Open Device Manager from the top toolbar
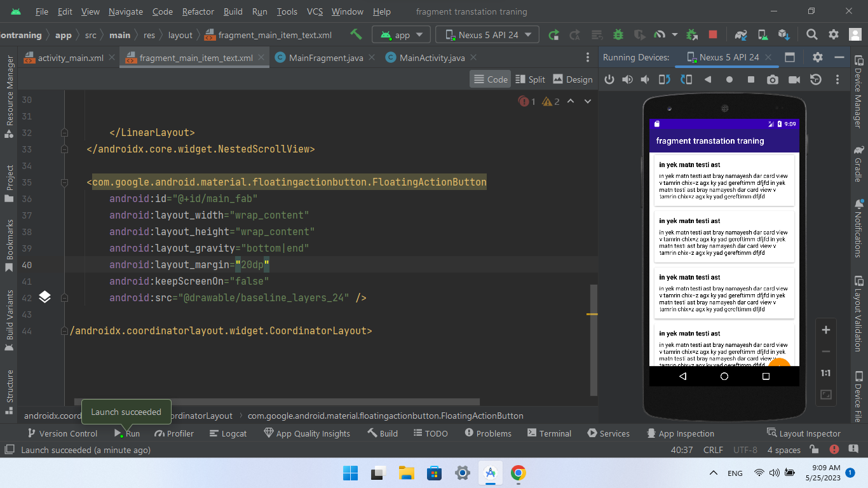The image size is (868, 488). (x=763, y=35)
